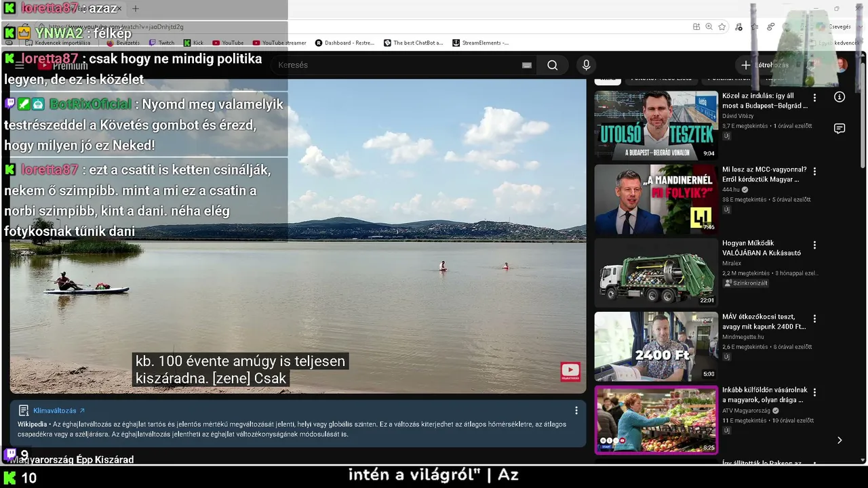Screen dimensions: 868x488
Task: Click the Létrehozás create button
Action: tap(764, 65)
